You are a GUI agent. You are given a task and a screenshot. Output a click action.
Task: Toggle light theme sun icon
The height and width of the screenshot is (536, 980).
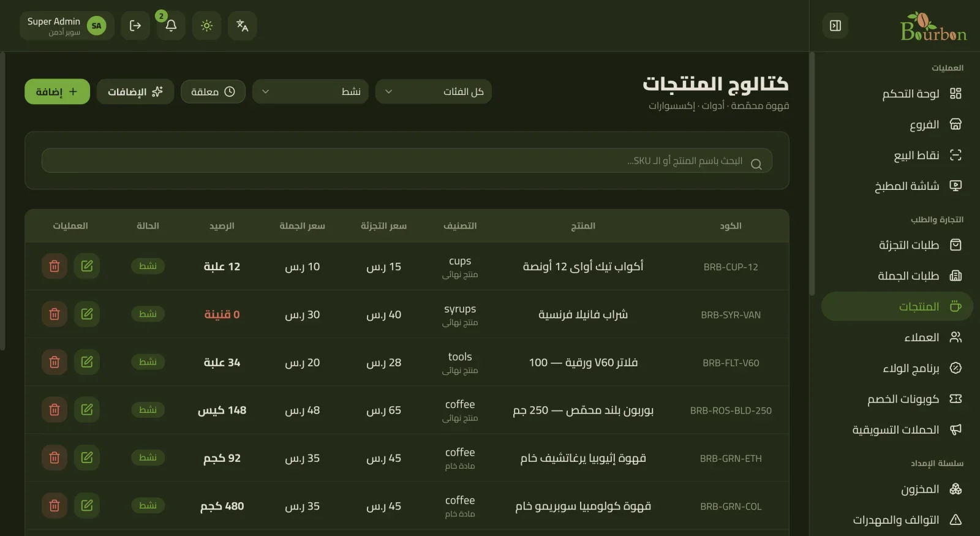pos(206,26)
